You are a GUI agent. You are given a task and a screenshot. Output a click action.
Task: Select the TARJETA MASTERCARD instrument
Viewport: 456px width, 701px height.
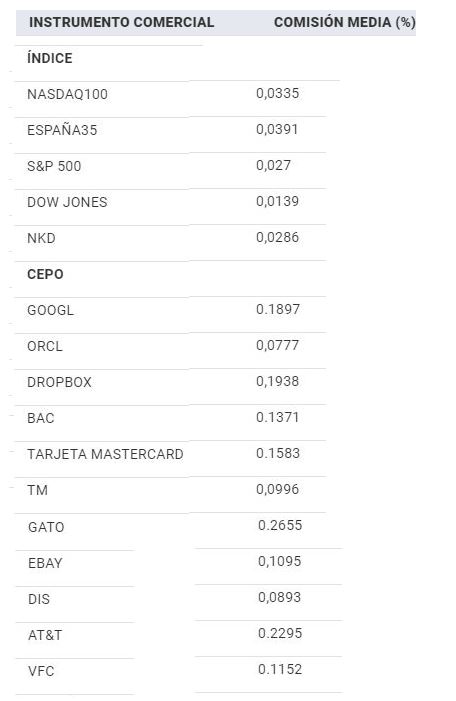(106, 454)
